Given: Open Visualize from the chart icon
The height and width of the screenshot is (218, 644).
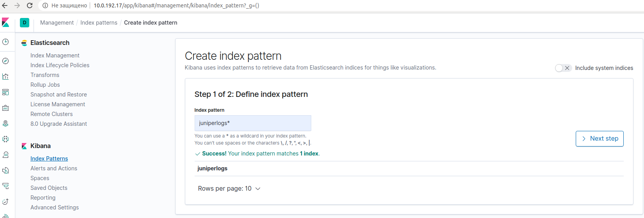Looking at the screenshot, I should tap(5, 77).
